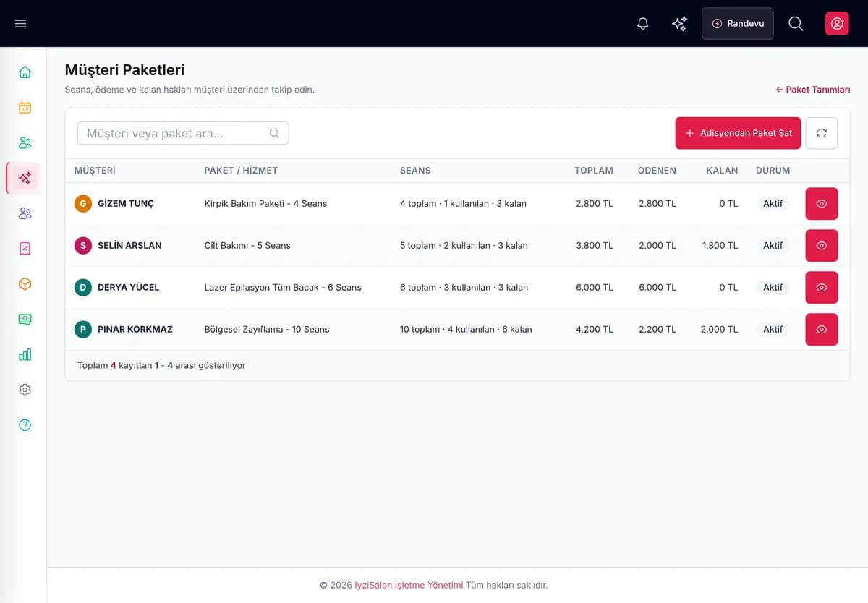
Task: Click the S avatar for SELİN ARSLAN
Action: [x=83, y=246]
